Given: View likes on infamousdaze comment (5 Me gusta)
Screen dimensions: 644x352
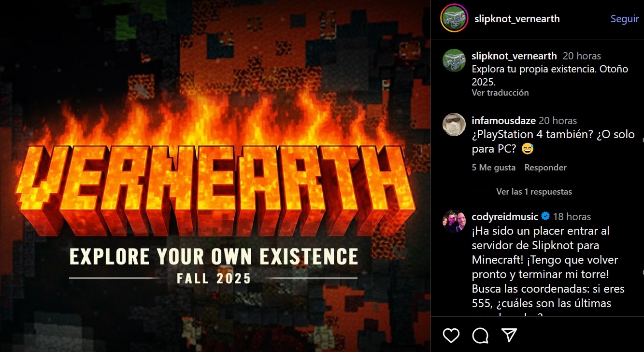Looking at the screenshot, I should tap(494, 168).
